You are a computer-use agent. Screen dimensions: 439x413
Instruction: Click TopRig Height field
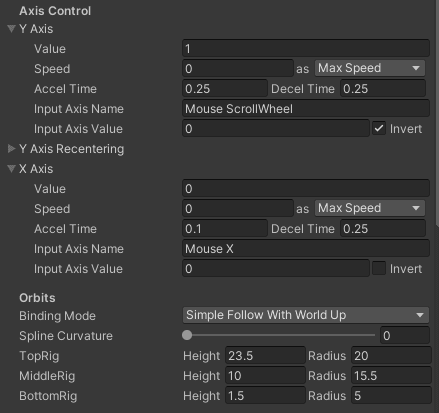[265, 356]
